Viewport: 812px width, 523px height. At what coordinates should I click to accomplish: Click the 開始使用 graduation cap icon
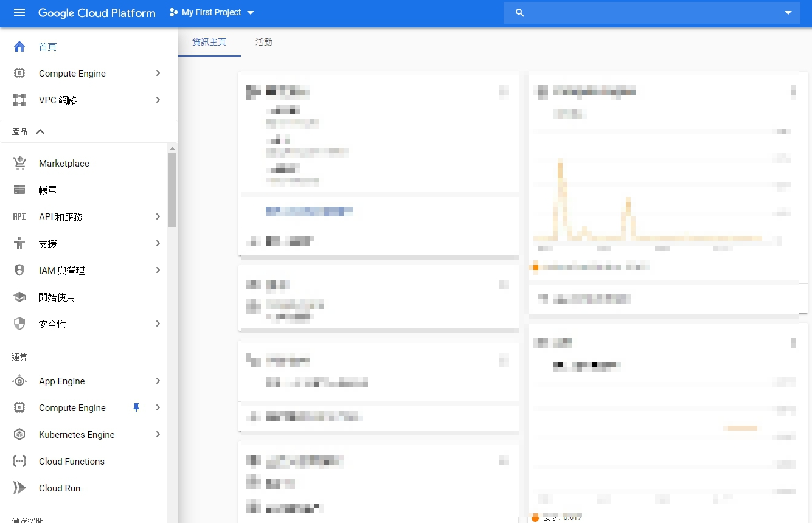(19, 297)
